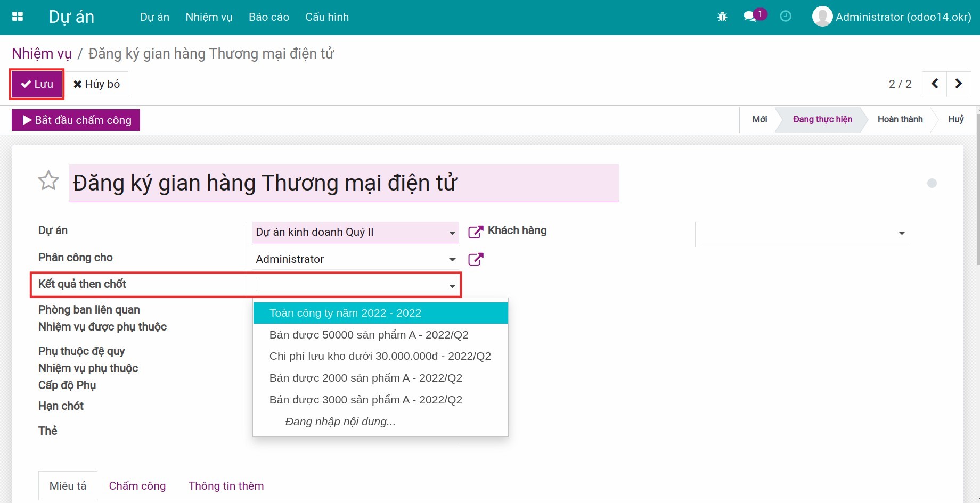Image resolution: width=980 pixels, height=503 pixels.
Task: Toggle the favorite star on the task
Action: click(x=48, y=181)
